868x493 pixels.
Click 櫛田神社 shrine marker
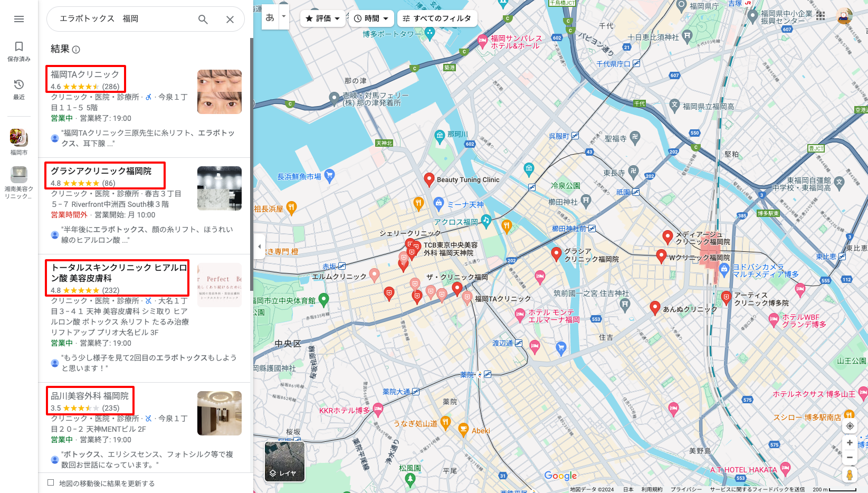[x=586, y=201]
